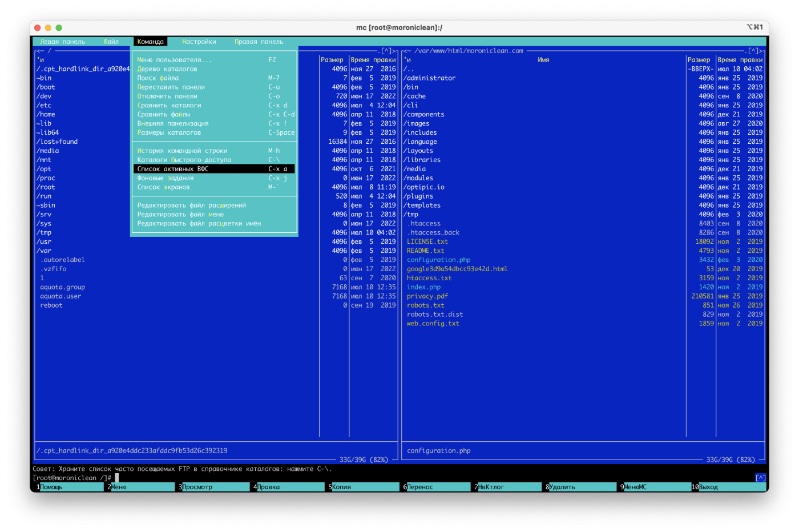Select web.config.txt file
This screenshot has height=532, width=799.
583,324
